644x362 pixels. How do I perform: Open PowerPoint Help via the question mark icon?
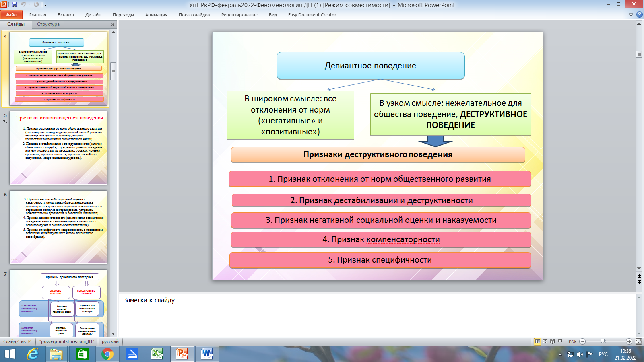[639, 15]
